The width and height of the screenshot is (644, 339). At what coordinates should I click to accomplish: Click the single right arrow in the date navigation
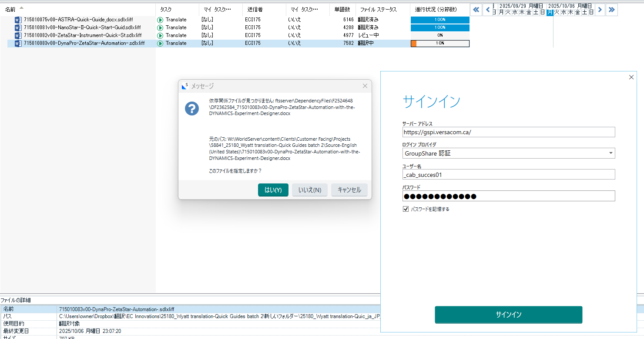pyautogui.click(x=600, y=9)
